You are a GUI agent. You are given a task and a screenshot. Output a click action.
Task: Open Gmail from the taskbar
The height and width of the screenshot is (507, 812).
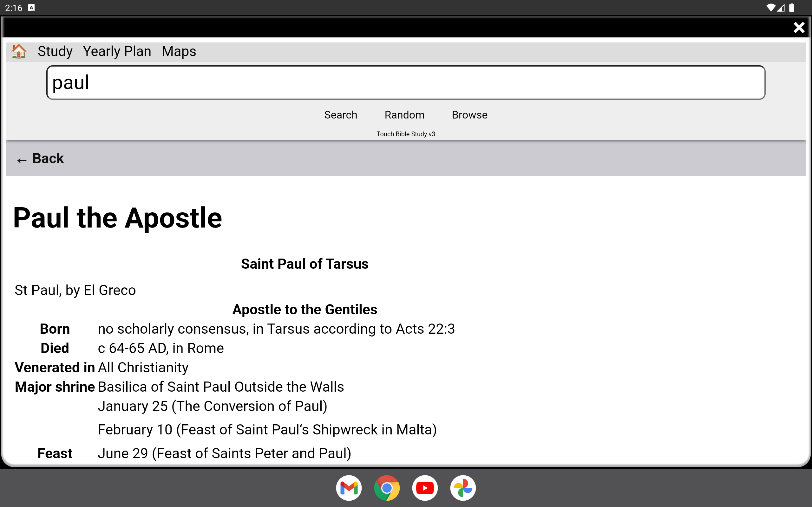pos(349,488)
